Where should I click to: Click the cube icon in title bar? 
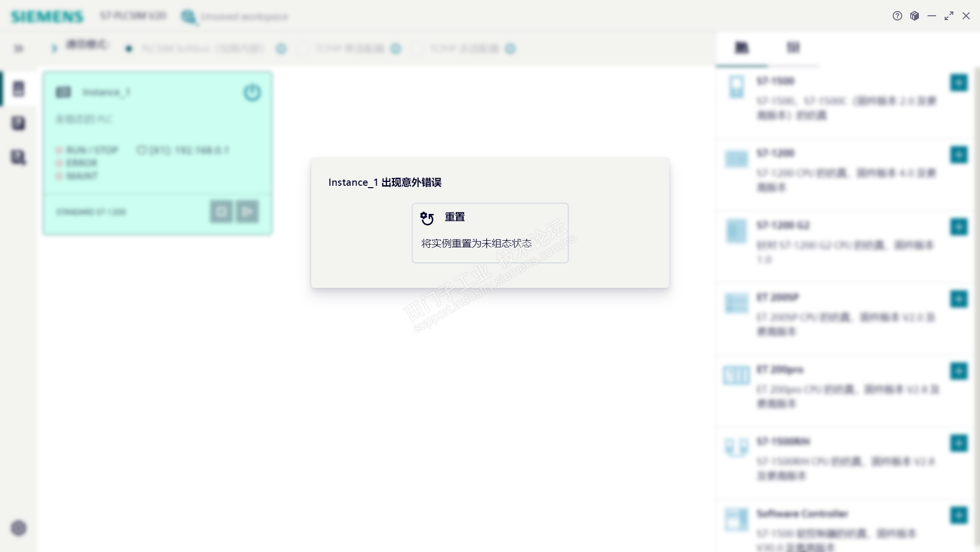pyautogui.click(x=915, y=16)
